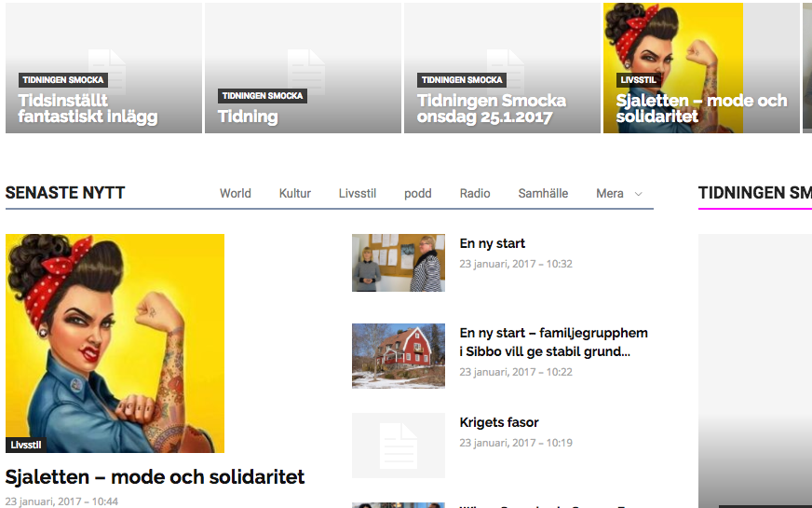Click the large Sjaletten illustration in Senaste Nytt
Viewport: 812px width, 508px height.
pos(115,343)
